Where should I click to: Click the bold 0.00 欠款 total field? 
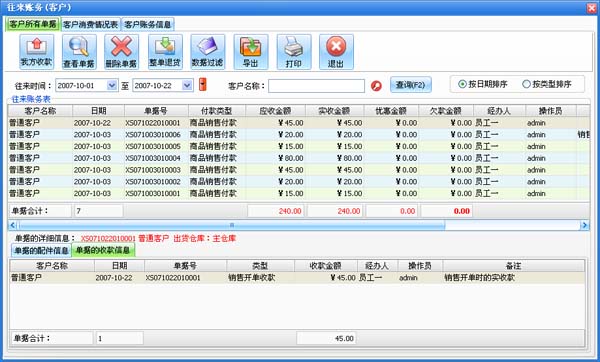pos(446,211)
